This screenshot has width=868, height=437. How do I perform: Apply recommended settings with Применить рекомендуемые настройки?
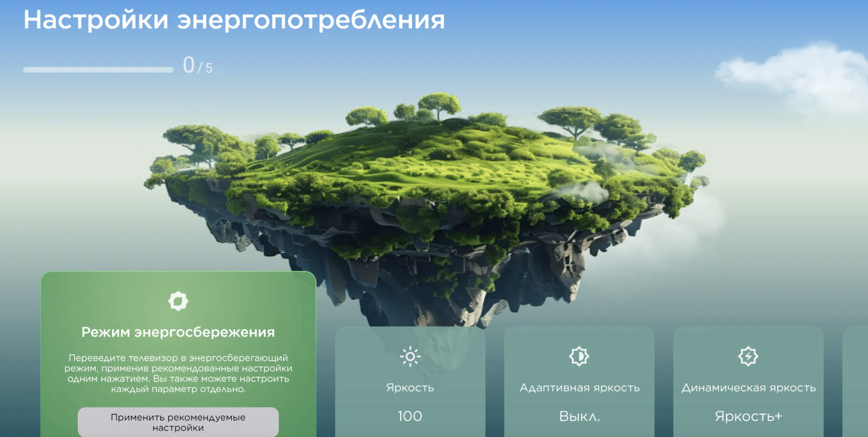pyautogui.click(x=178, y=422)
